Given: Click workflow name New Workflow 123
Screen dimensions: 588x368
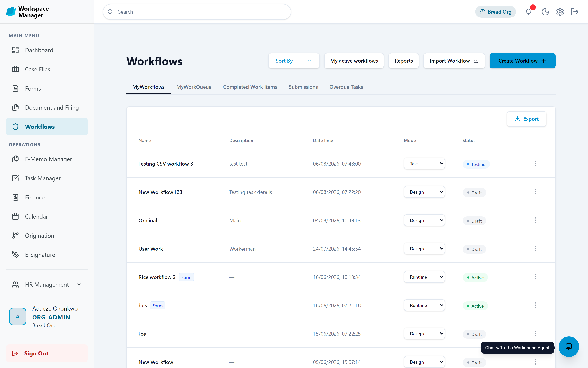Looking at the screenshot, I should (x=160, y=192).
